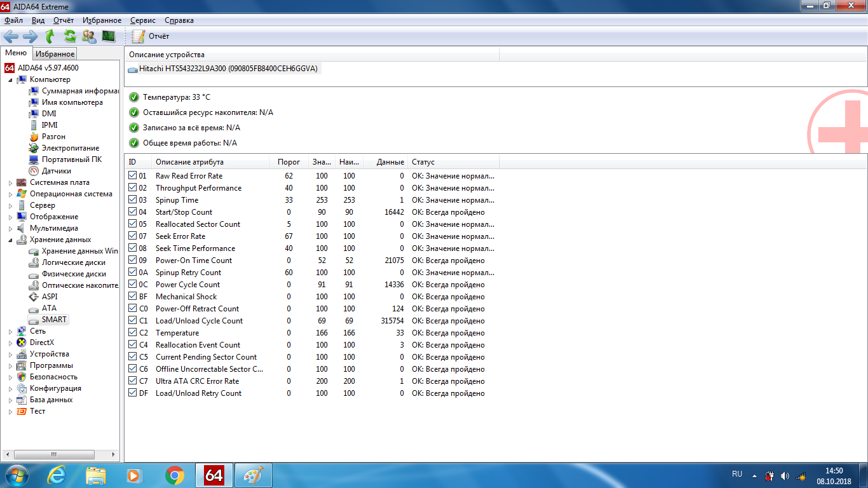
Task: Expand the Сервер node
Action: (x=10, y=206)
